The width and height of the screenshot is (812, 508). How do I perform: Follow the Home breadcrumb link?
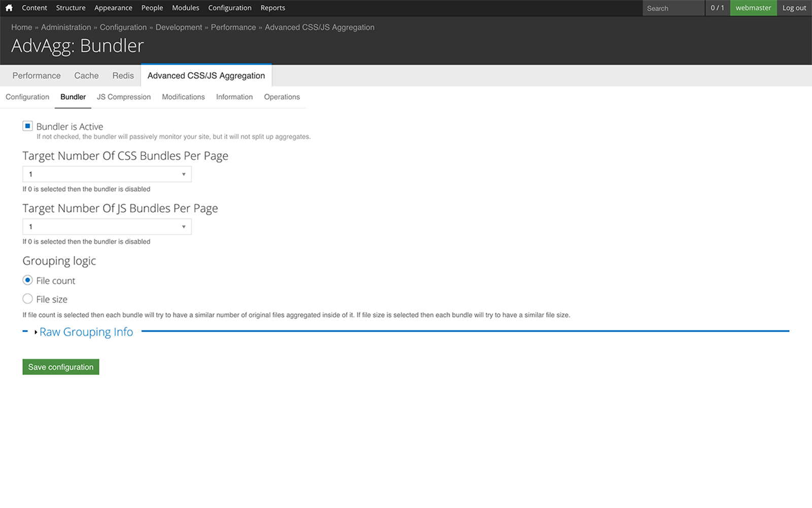click(x=22, y=27)
